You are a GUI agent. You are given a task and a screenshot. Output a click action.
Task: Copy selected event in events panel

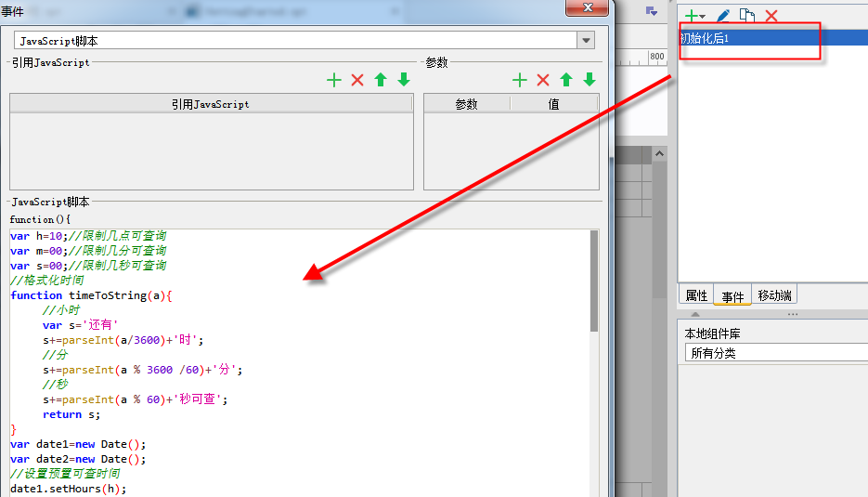[747, 15]
